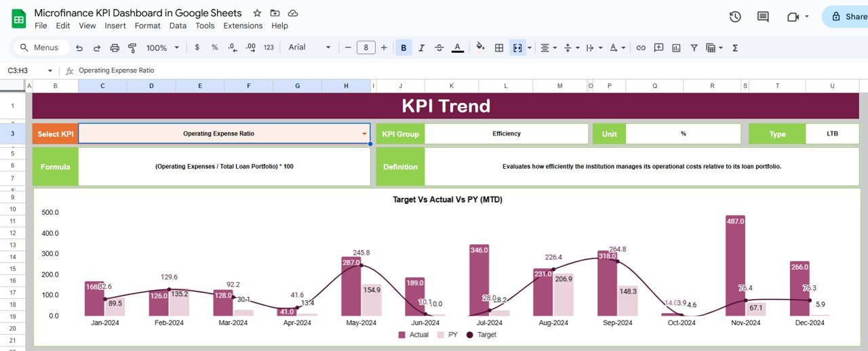Click the font size field showing 8

[x=366, y=47]
